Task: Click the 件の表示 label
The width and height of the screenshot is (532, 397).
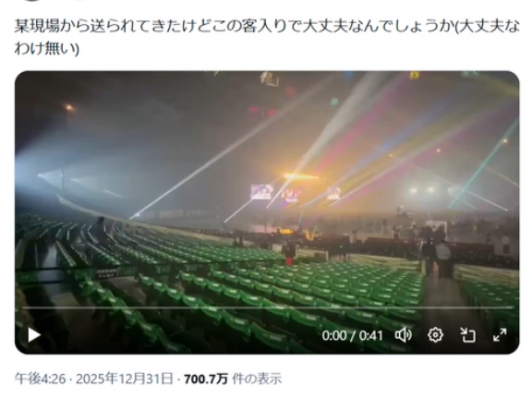Action: 257,379
